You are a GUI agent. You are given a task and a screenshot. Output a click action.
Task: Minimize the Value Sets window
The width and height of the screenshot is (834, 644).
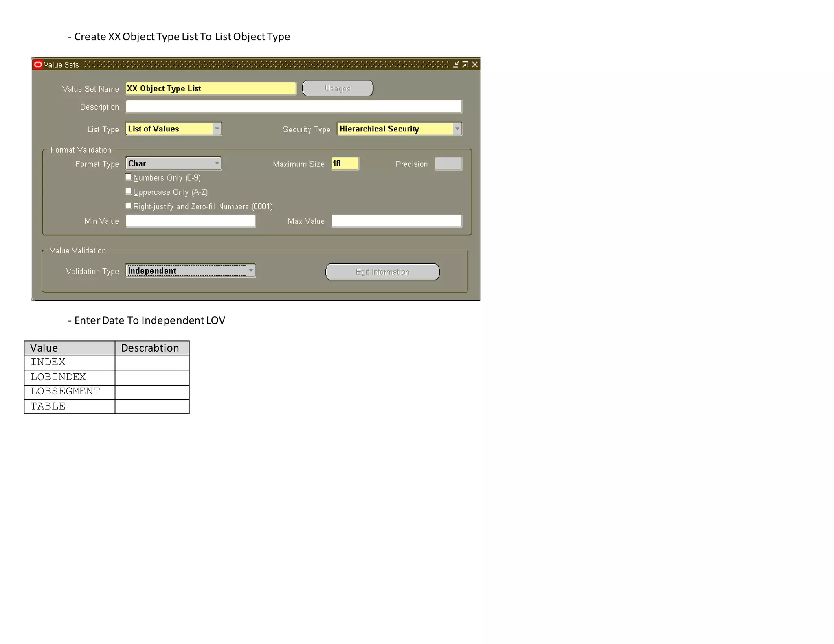[x=456, y=64]
